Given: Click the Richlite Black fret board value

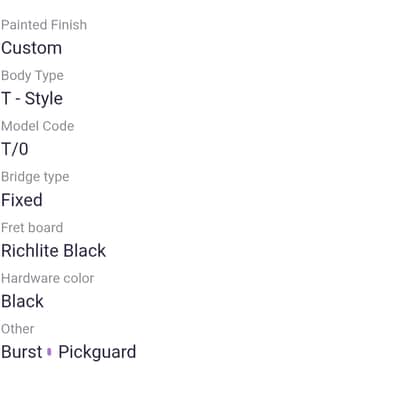Looking at the screenshot, I should point(54,251).
